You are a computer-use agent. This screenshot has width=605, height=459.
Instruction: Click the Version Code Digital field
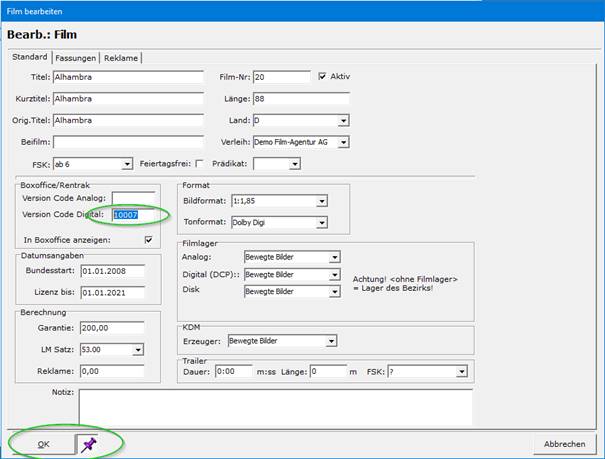(133, 214)
